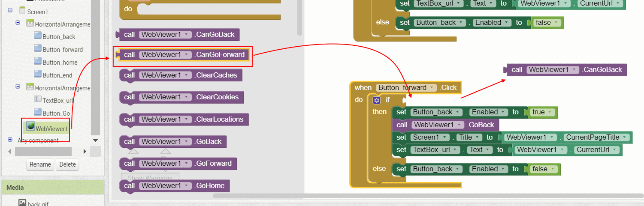Click the Rename button

coord(40,164)
